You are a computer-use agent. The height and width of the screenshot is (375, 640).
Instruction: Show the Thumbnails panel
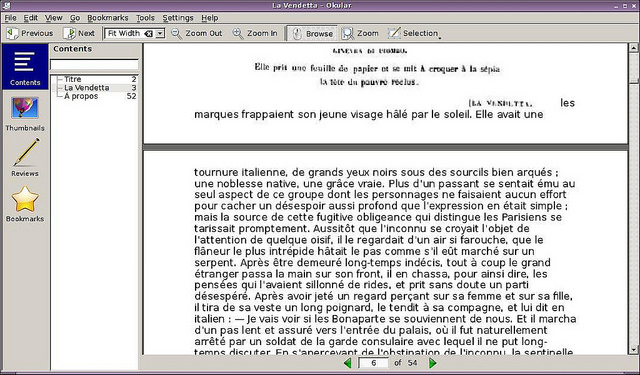coord(25,114)
